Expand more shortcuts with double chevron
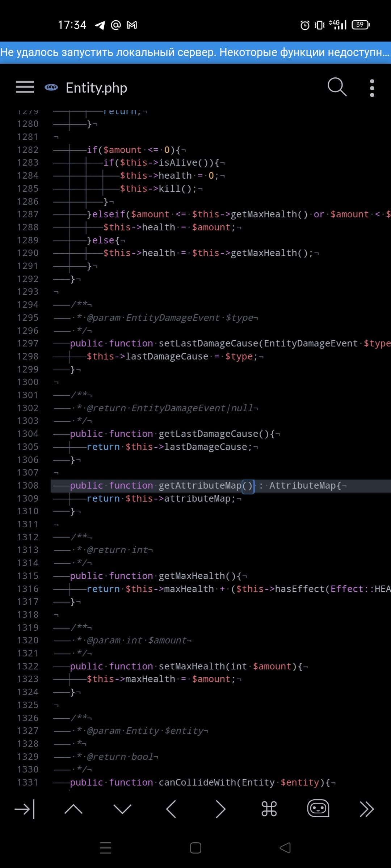Viewport: 391px width, 868px height. [x=366, y=809]
